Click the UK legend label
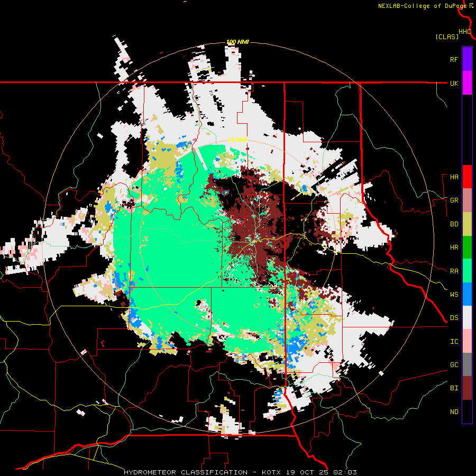476x476 pixels. point(454,83)
